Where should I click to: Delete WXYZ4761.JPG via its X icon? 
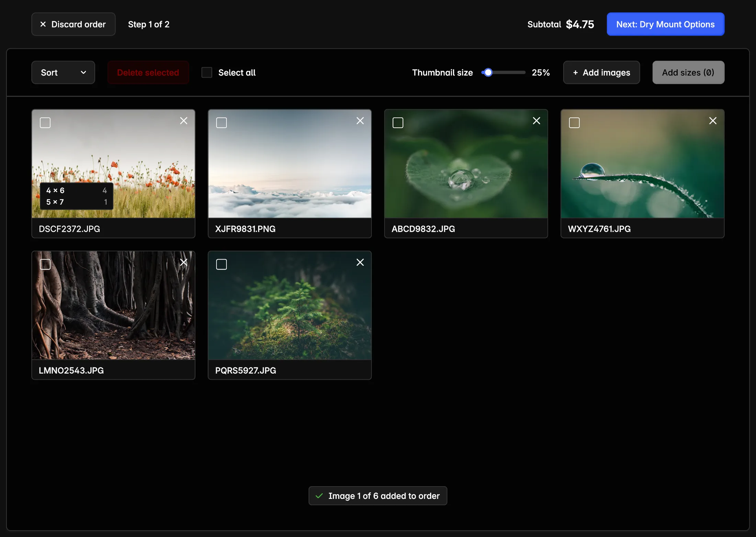(x=713, y=121)
